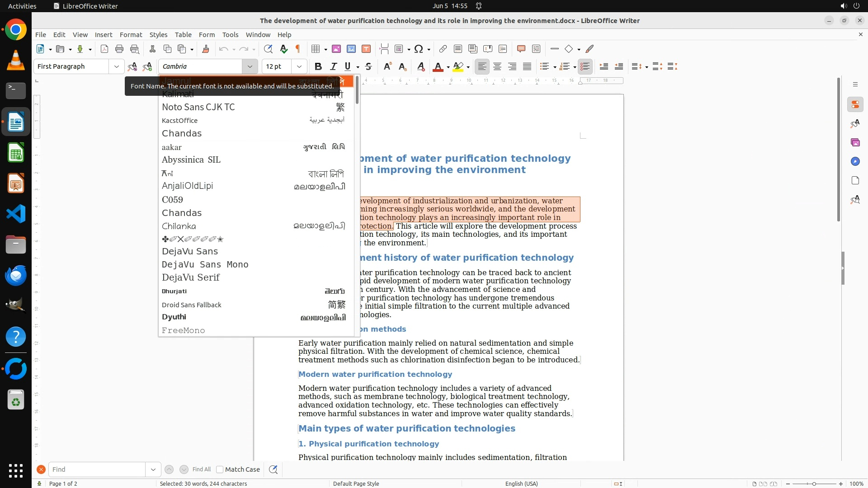Open the special character Omega icon
868x488 pixels.
coord(419,49)
